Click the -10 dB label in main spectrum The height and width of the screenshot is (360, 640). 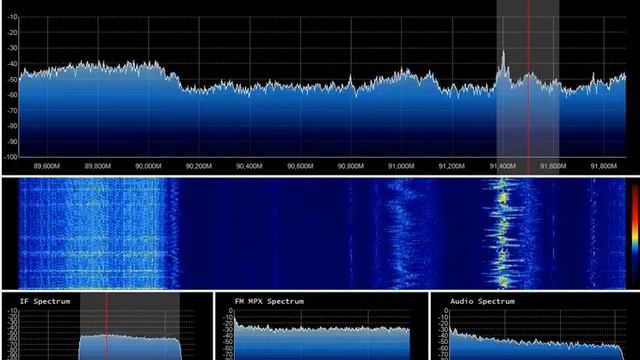coord(13,17)
